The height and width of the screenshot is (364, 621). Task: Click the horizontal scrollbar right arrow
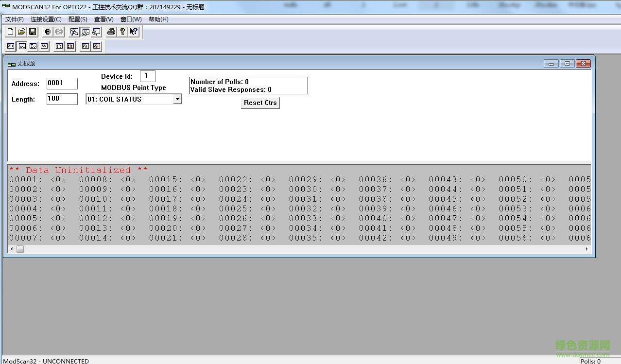[586, 249]
